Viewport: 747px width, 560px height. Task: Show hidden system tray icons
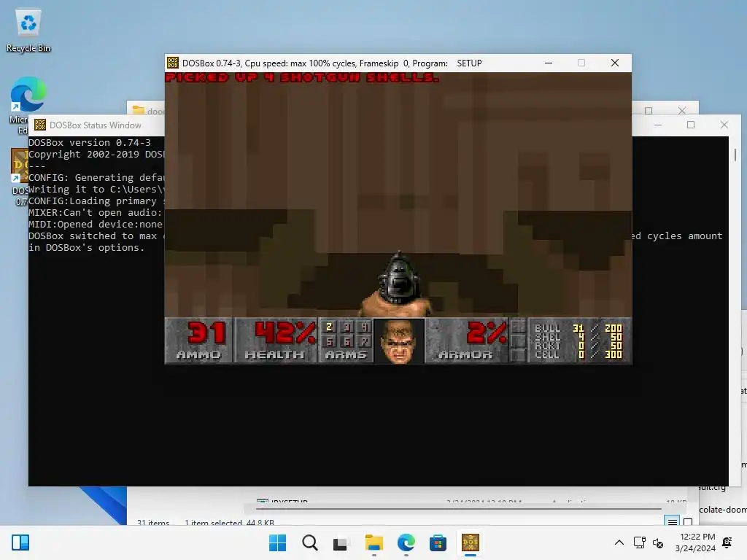619,542
